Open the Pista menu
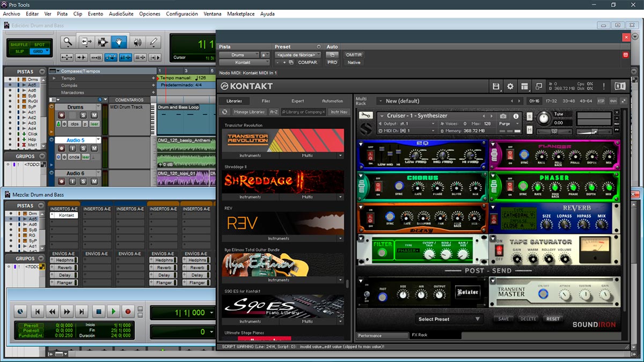 [x=62, y=14]
